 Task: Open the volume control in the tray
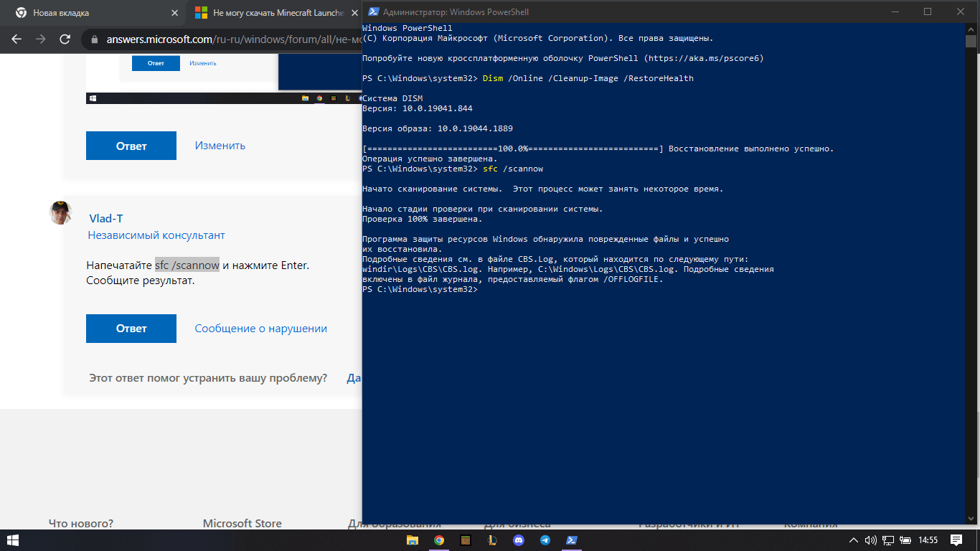pos(871,540)
